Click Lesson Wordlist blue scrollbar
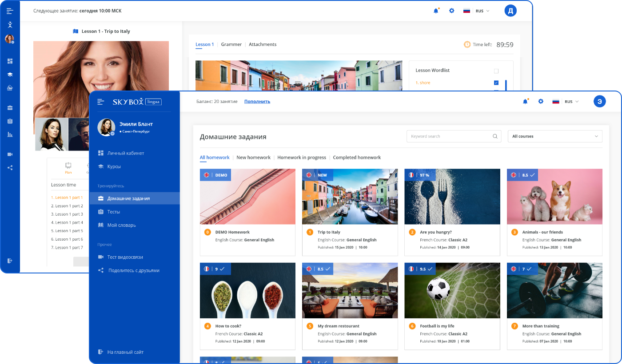622x364 pixels. (506, 85)
